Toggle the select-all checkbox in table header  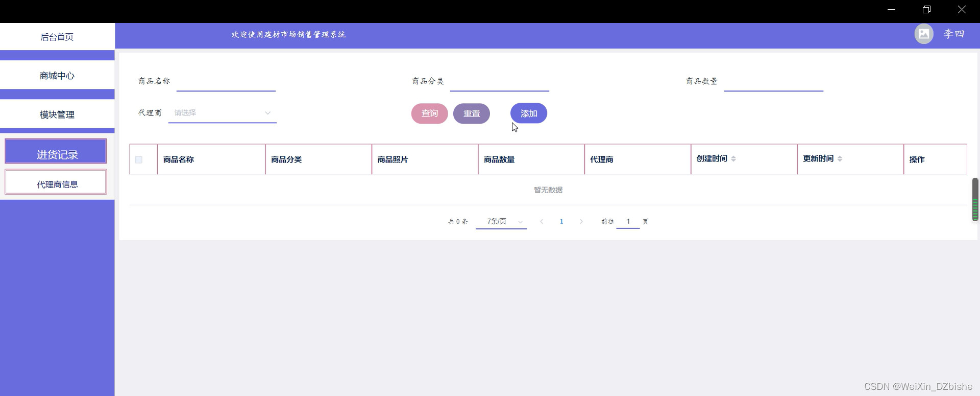(x=138, y=159)
